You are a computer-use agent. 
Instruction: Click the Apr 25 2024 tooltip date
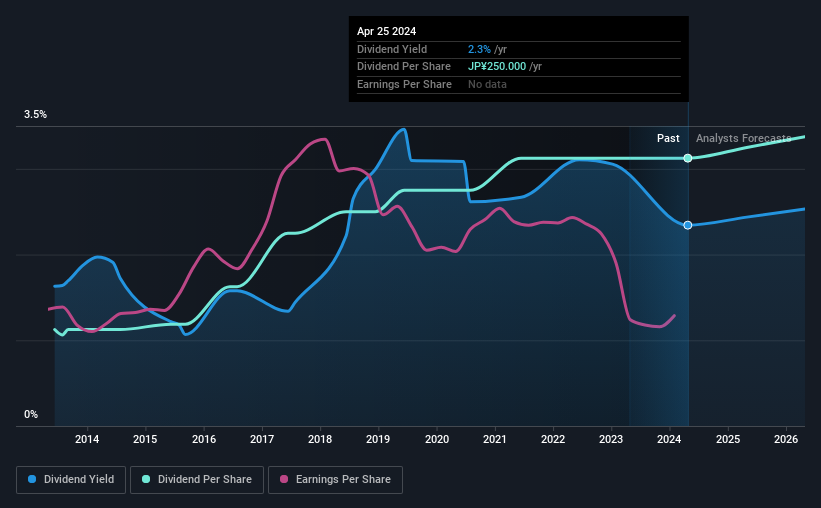click(x=386, y=31)
